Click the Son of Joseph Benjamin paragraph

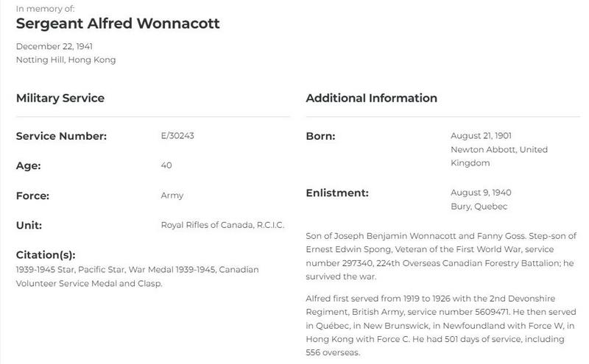click(x=441, y=257)
